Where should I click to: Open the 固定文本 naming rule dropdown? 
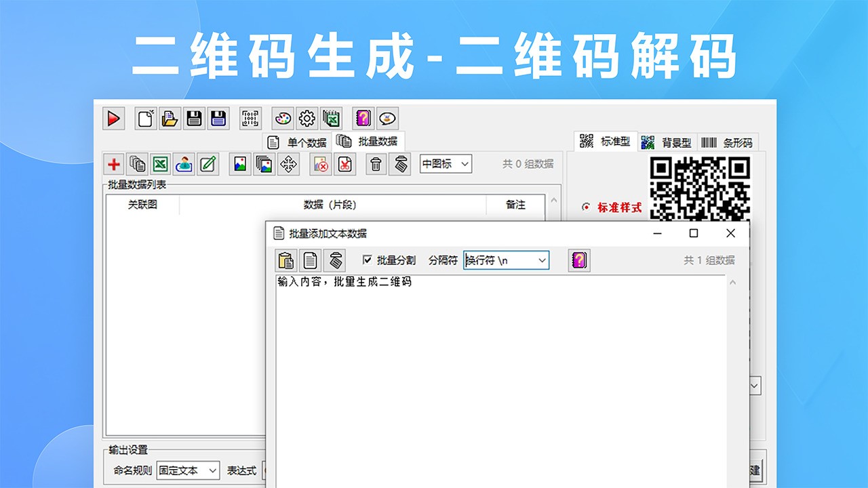tap(188, 470)
